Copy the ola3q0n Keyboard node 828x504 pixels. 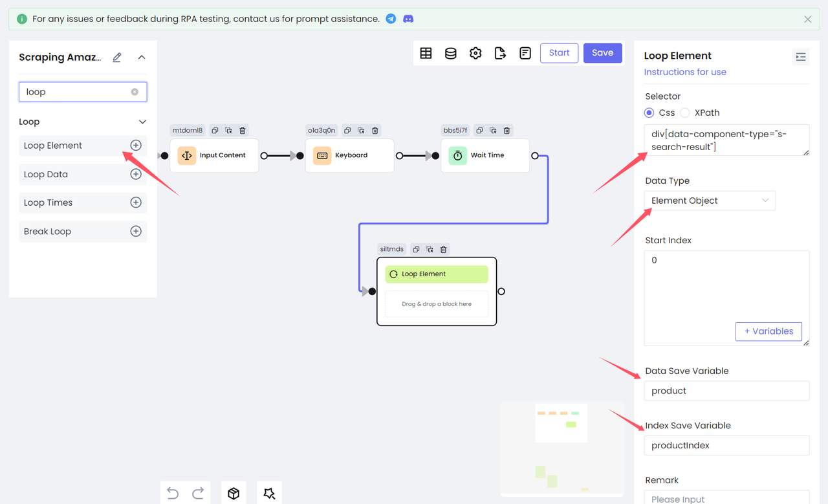coord(347,131)
